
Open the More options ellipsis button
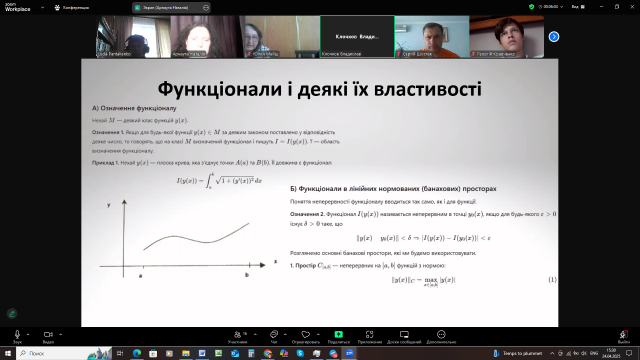(x=441, y=336)
